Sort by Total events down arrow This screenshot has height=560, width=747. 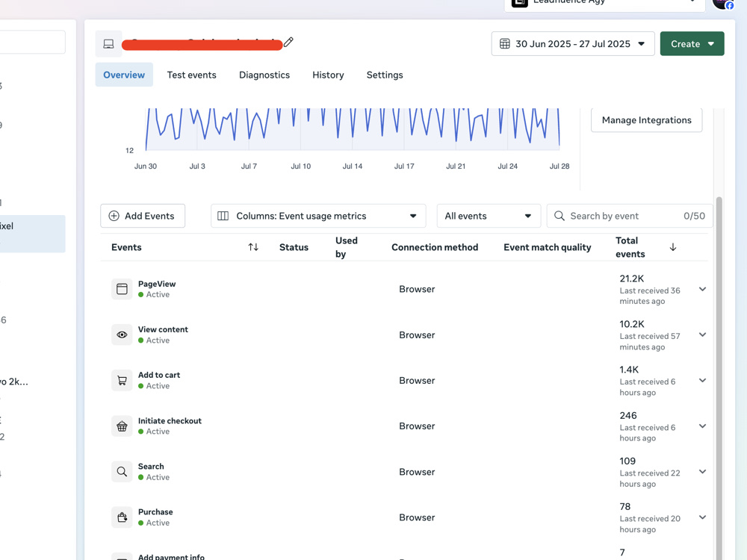click(673, 246)
